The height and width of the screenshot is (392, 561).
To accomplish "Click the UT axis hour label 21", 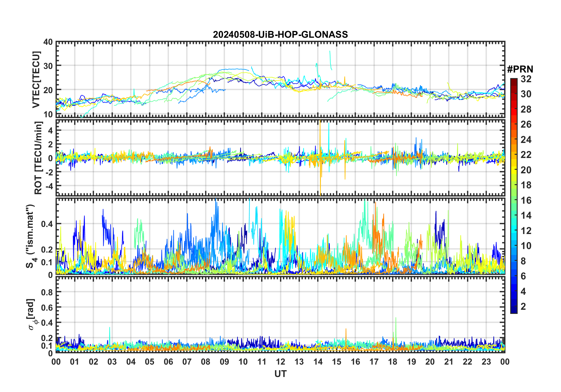I will point(449,362).
